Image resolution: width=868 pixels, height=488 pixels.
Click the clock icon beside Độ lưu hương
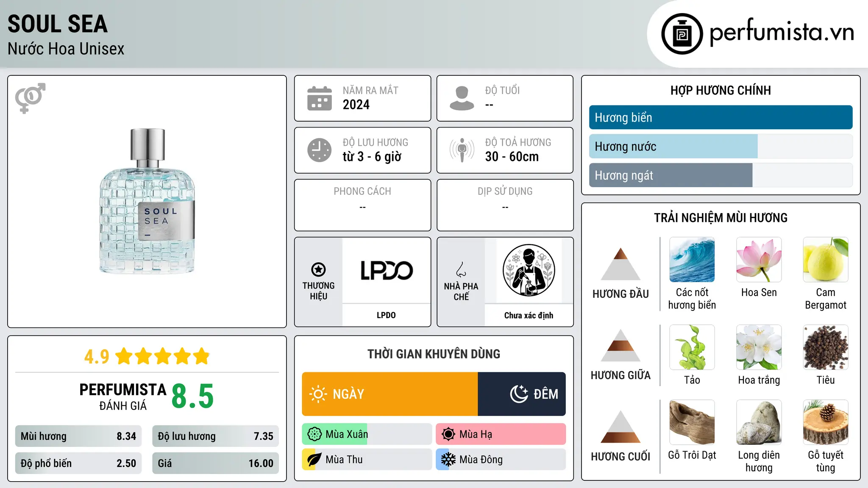tap(320, 150)
